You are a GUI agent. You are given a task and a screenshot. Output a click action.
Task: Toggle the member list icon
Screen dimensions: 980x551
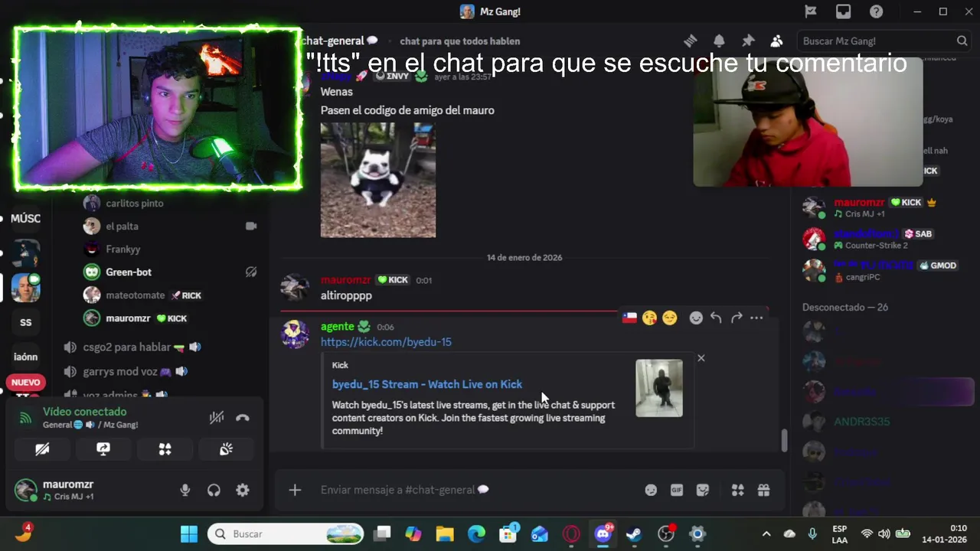pos(776,41)
